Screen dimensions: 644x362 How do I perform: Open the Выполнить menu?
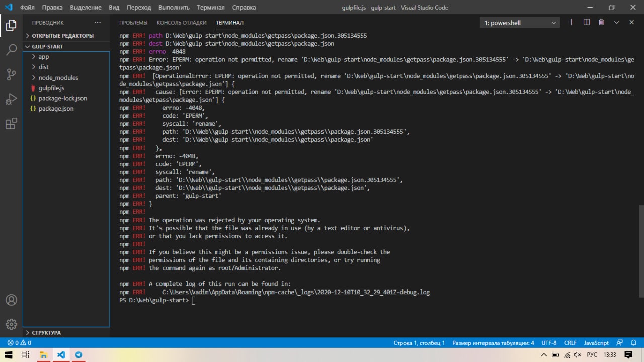174,8
